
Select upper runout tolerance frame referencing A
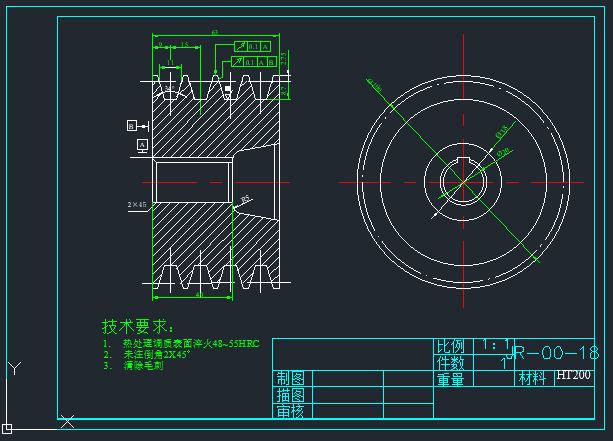coord(253,47)
